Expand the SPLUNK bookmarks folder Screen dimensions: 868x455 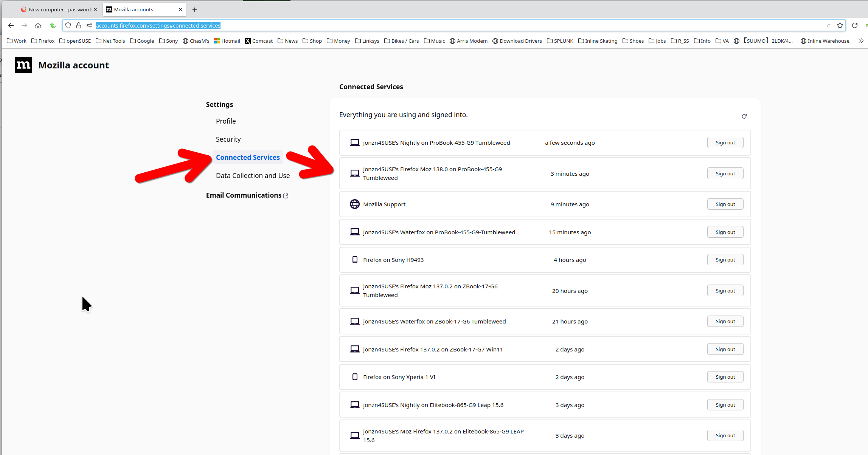pos(560,41)
